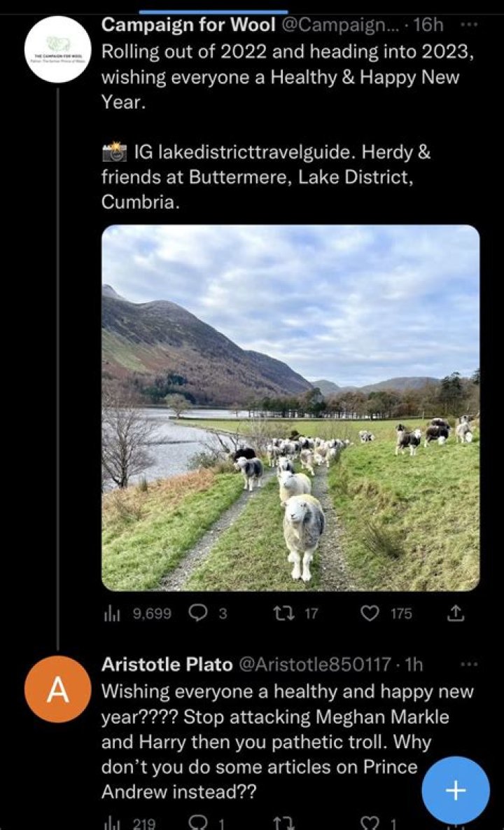The width and height of the screenshot is (504, 830).
Task: View analytics showing 9,699 views
Action: click(111, 614)
